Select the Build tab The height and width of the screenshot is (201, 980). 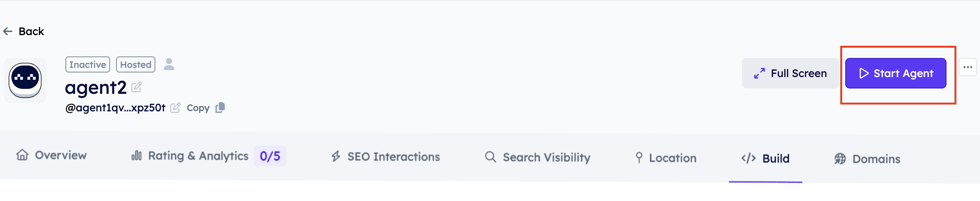pos(766,158)
